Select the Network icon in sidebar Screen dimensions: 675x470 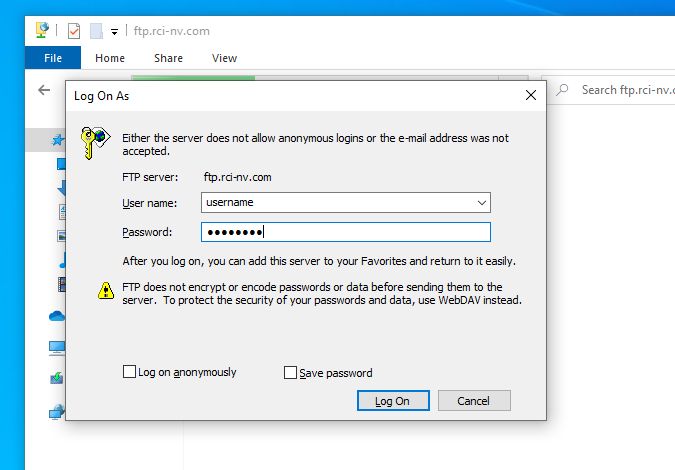57,412
